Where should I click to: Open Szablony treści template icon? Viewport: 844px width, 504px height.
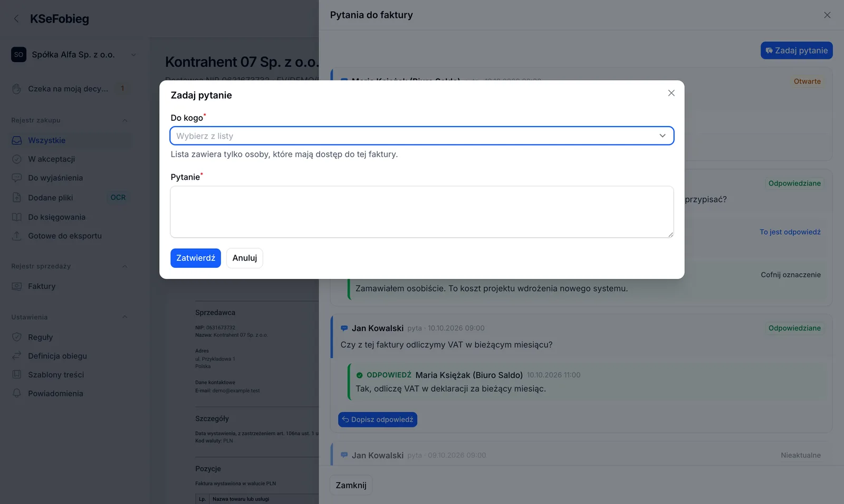tap(17, 375)
